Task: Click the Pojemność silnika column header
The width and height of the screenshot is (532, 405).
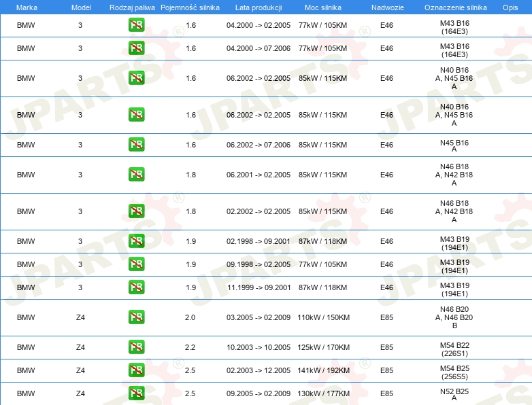Action: pyautogui.click(x=190, y=7)
